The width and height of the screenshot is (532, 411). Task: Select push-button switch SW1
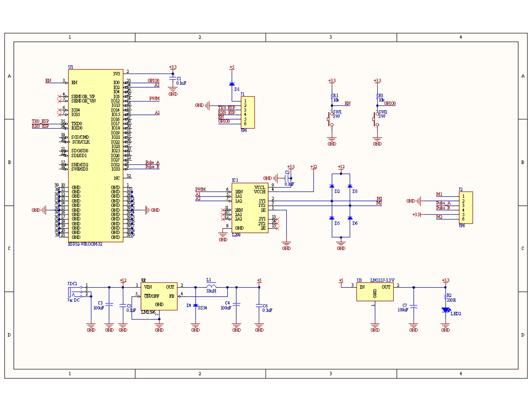330,118
